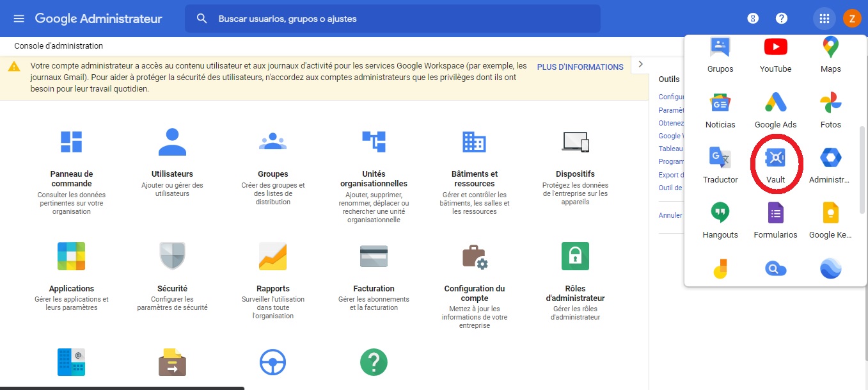
Task: Open Panneau de commande dashboard icon
Action: pyautogui.click(x=71, y=142)
